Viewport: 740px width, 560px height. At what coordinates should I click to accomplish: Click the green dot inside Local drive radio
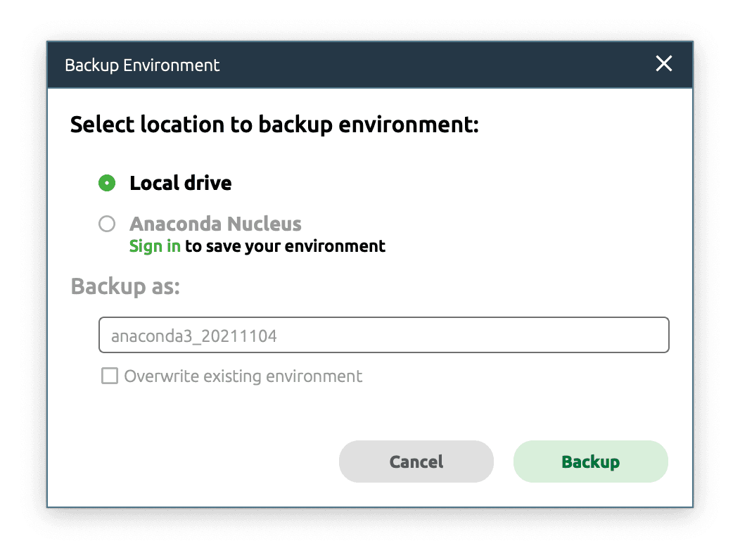click(107, 183)
